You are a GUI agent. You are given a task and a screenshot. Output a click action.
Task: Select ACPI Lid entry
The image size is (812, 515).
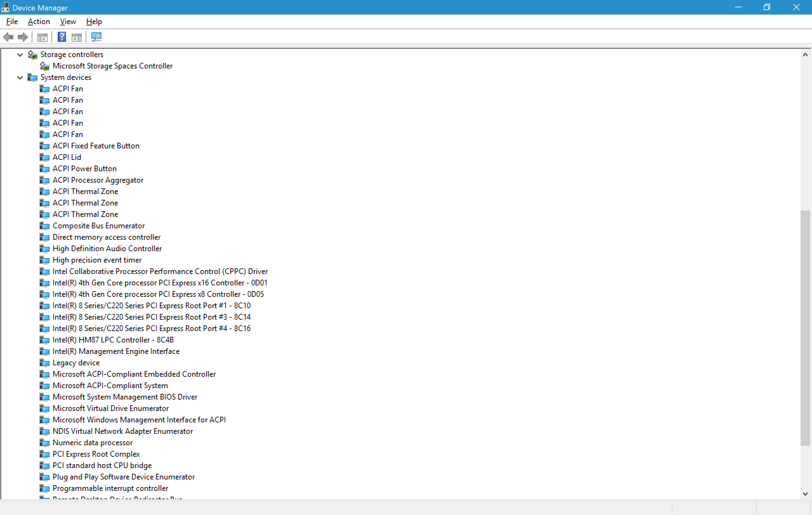[67, 157]
